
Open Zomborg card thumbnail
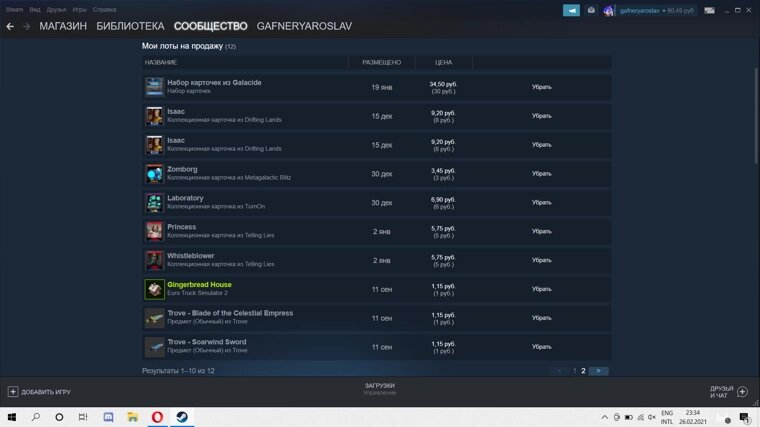(154, 174)
